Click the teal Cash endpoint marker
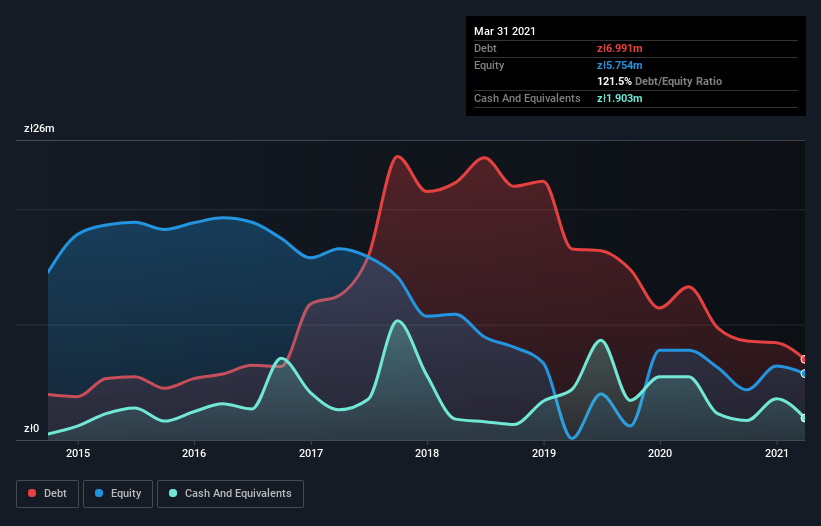 (804, 418)
